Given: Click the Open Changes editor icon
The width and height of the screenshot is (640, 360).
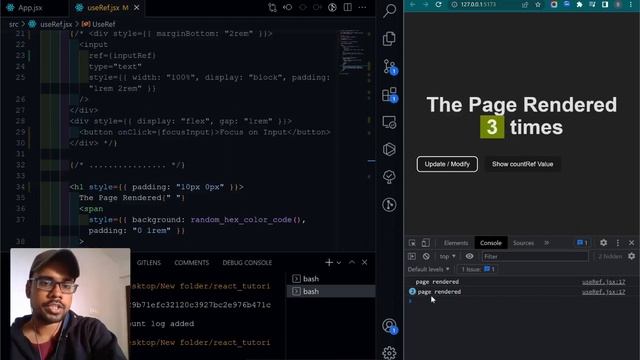Looking at the screenshot, I should pos(272,7).
